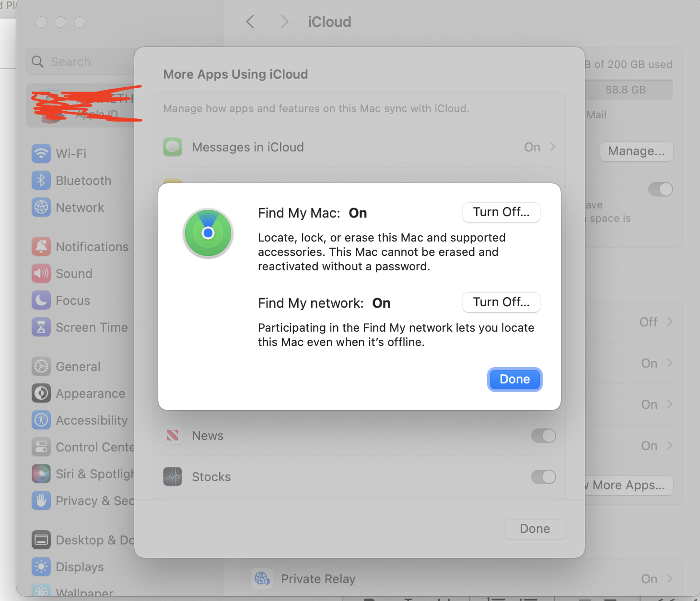Click the Control Center sidebar icon

coord(41,447)
